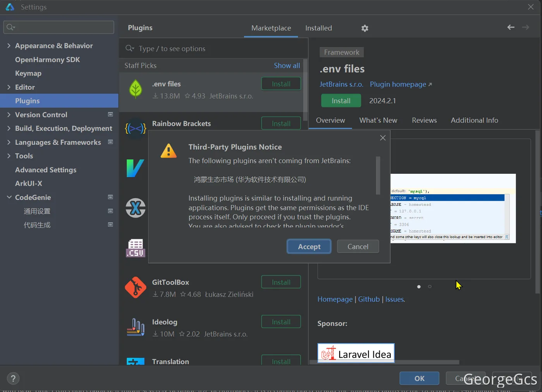Click the Ideolog plugin icon
This screenshot has width=542, height=392.
[x=135, y=327]
